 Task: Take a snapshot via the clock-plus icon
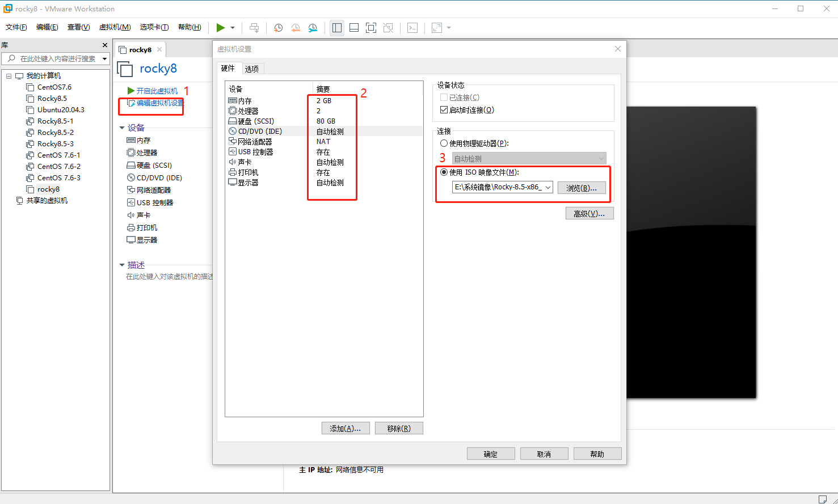278,28
